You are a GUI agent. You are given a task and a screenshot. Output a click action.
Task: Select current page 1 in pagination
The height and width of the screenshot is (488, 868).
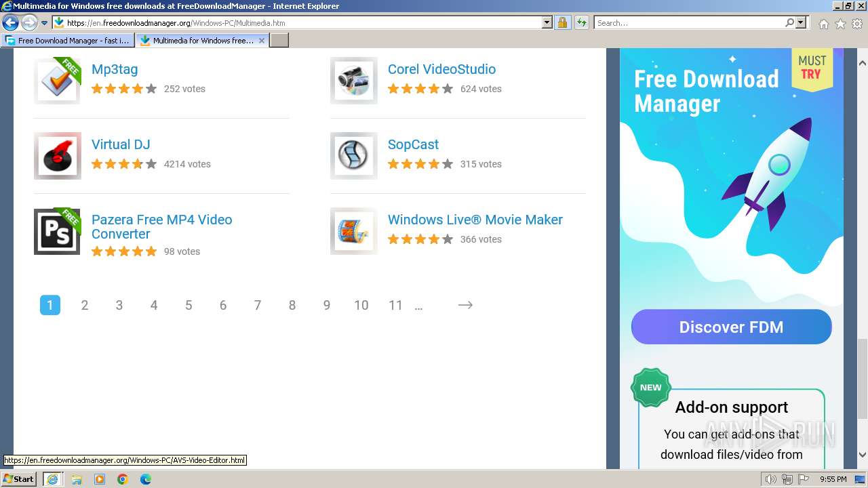(50, 305)
